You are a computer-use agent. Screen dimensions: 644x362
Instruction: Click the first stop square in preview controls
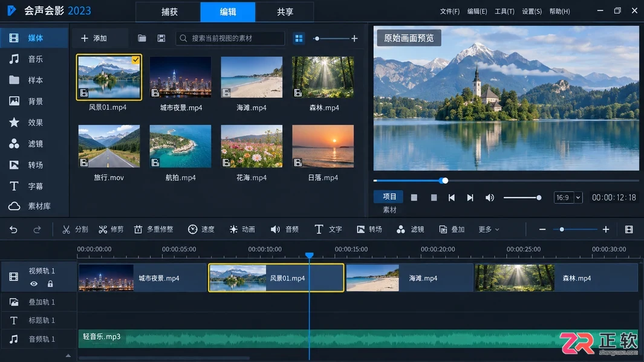click(414, 198)
